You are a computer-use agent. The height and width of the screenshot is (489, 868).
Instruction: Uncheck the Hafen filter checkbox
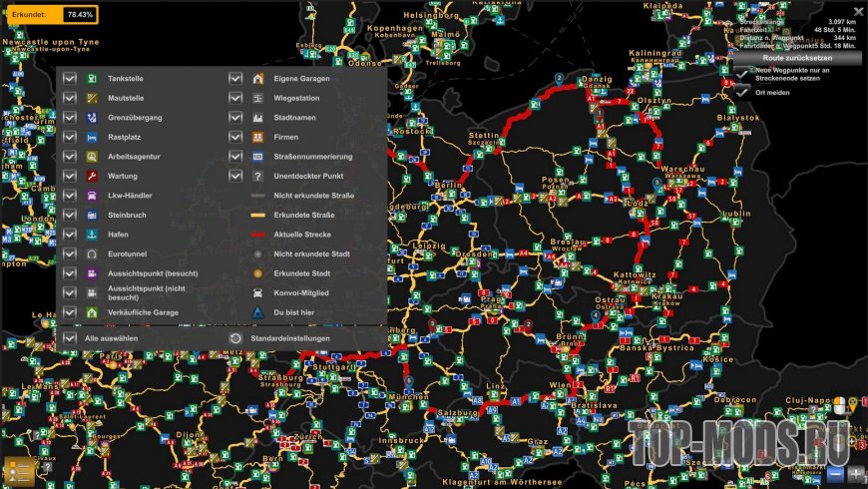[x=70, y=235]
